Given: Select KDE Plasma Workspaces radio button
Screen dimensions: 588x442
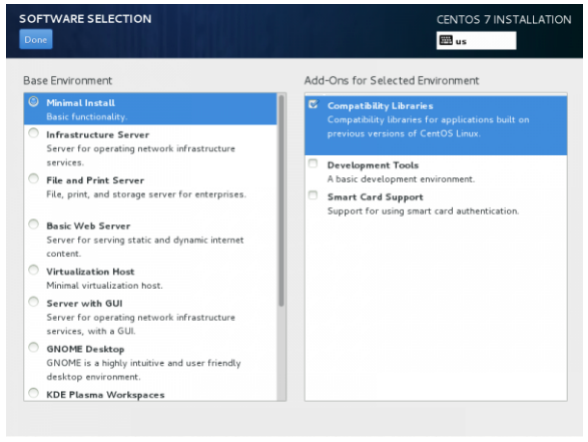Looking at the screenshot, I should coord(34,393).
